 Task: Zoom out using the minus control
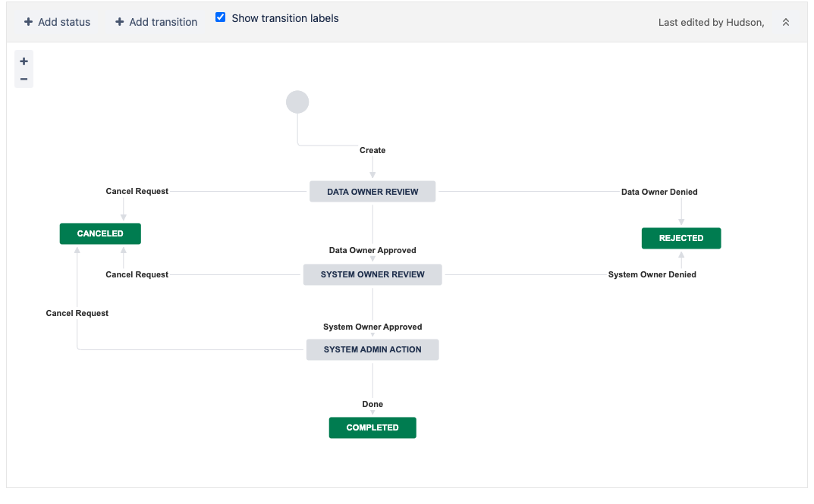(24, 78)
